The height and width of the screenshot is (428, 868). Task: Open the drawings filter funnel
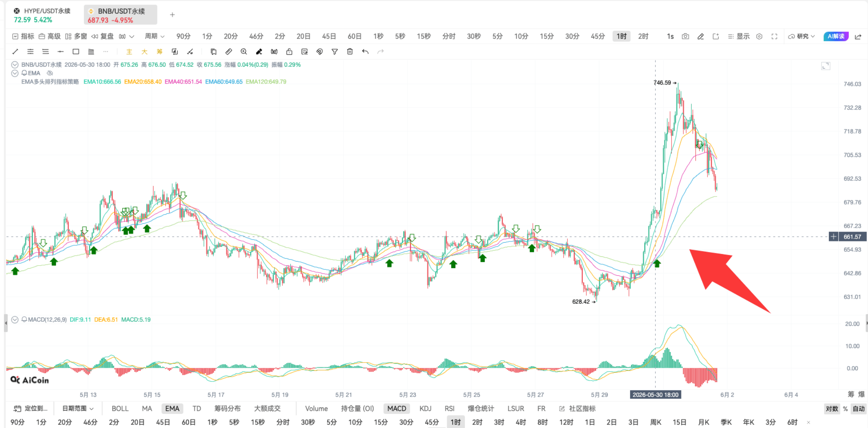(x=334, y=52)
